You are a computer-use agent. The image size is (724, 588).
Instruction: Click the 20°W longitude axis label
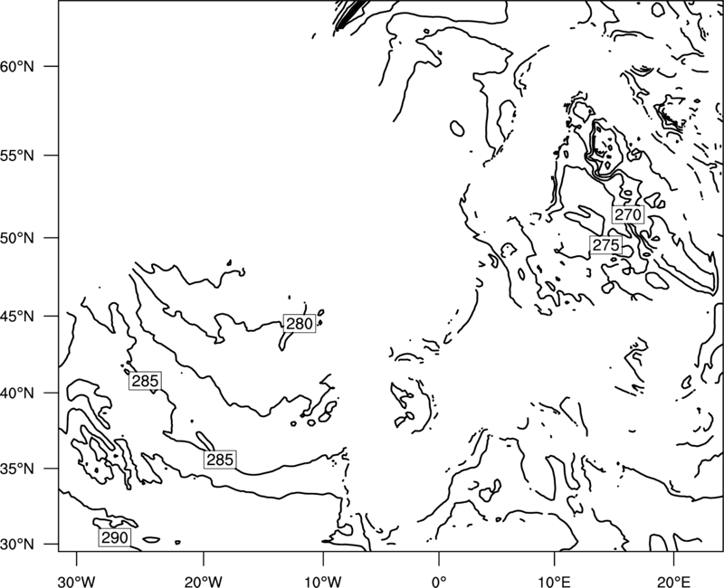click(x=203, y=581)
